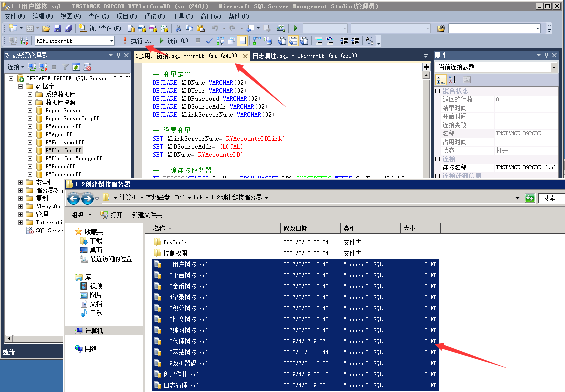Viewport: 565px width, 392px height.
Task: Click the Uncomment selected lines icon
Action: pos(330,41)
